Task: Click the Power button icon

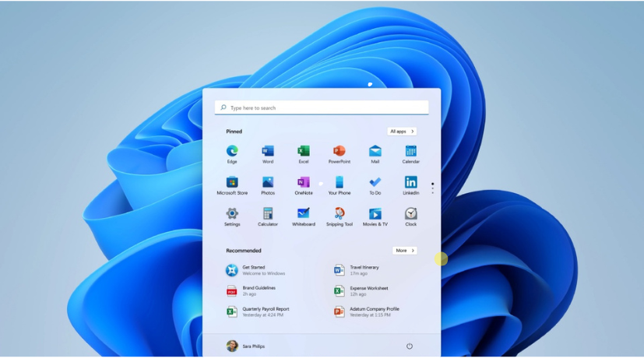Action: click(x=409, y=346)
